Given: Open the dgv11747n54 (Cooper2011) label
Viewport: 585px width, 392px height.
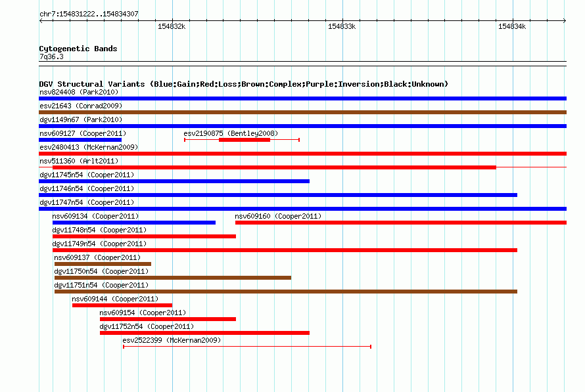Looking at the screenshot, I should [x=87, y=202].
